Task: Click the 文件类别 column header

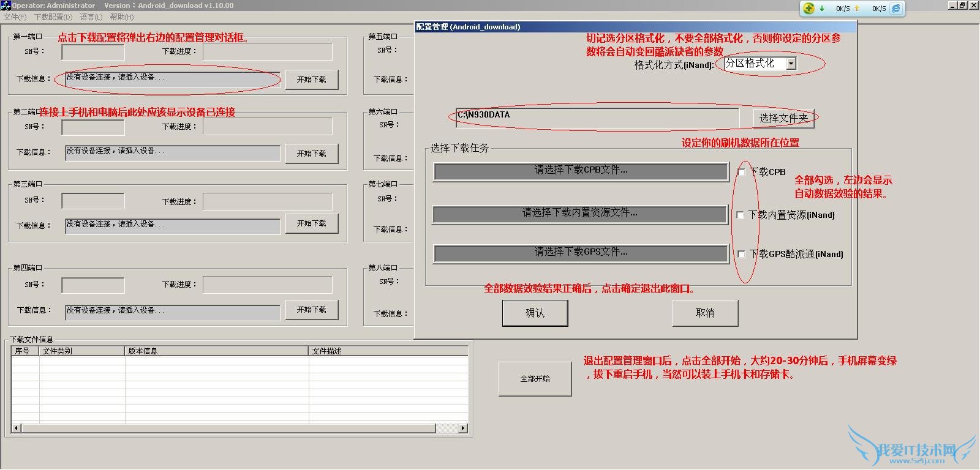Action: coord(82,351)
